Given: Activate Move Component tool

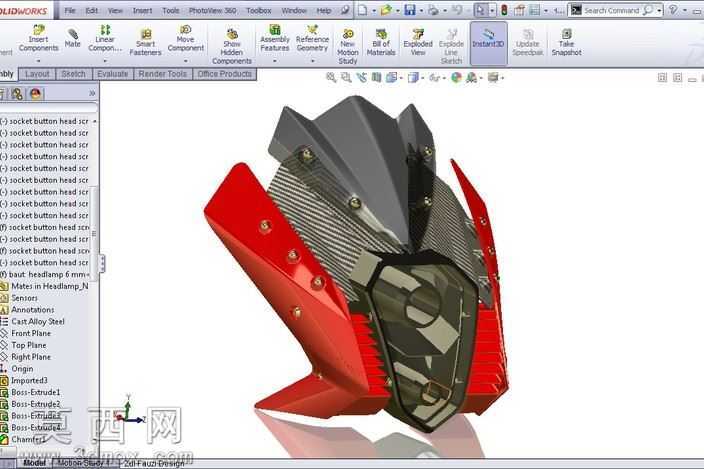Looking at the screenshot, I should point(185,38).
